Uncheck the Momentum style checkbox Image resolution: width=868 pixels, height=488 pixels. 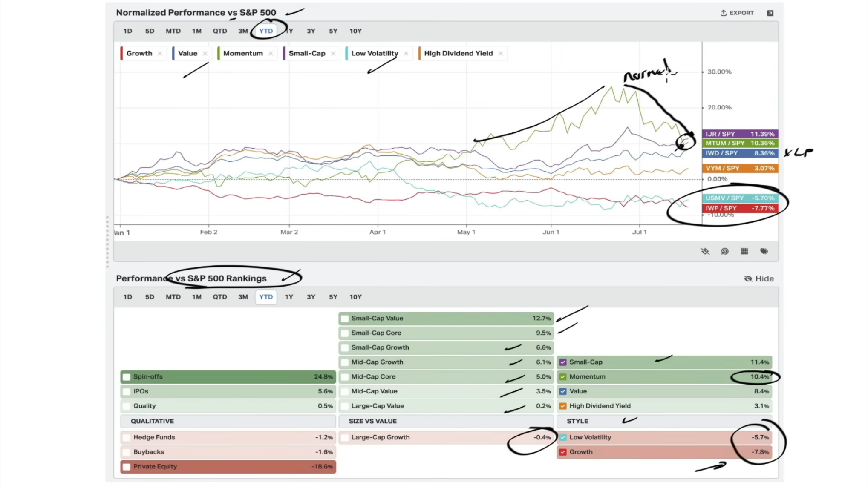pos(563,377)
